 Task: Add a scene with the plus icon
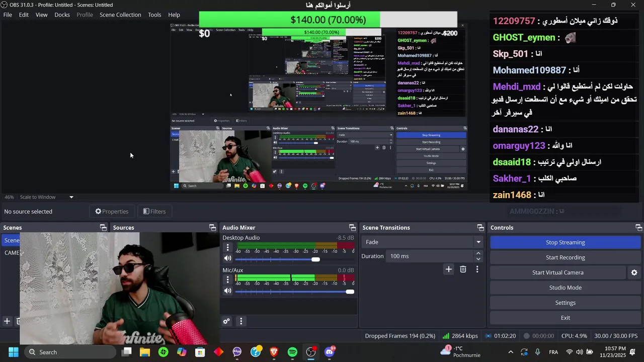(7, 321)
